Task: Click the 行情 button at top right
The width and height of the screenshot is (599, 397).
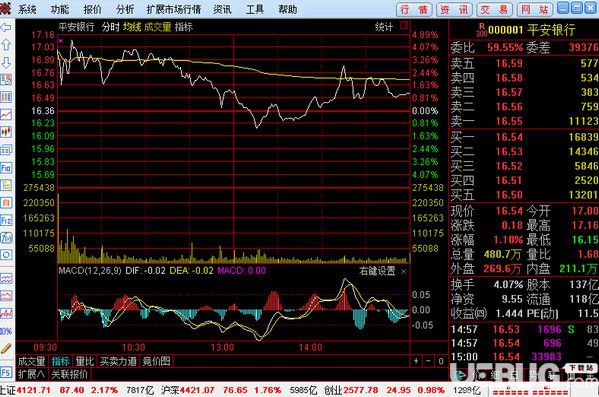Action: pyautogui.click(x=414, y=9)
